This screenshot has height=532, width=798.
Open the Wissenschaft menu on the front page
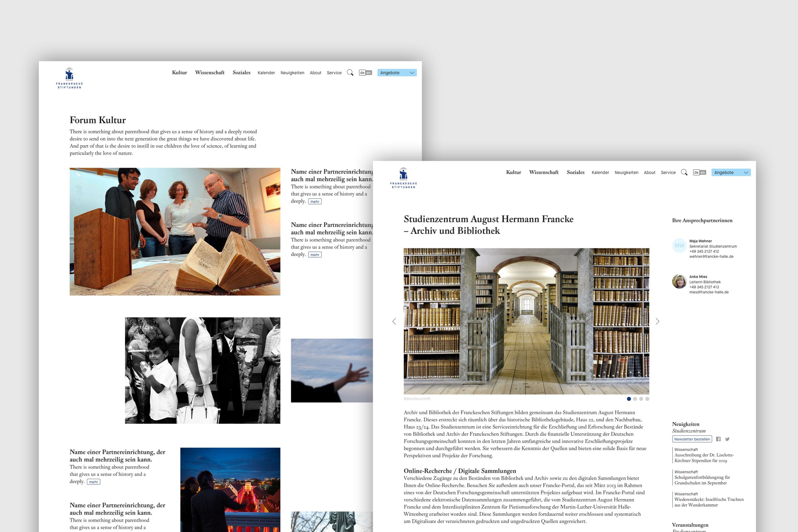pyautogui.click(x=544, y=172)
